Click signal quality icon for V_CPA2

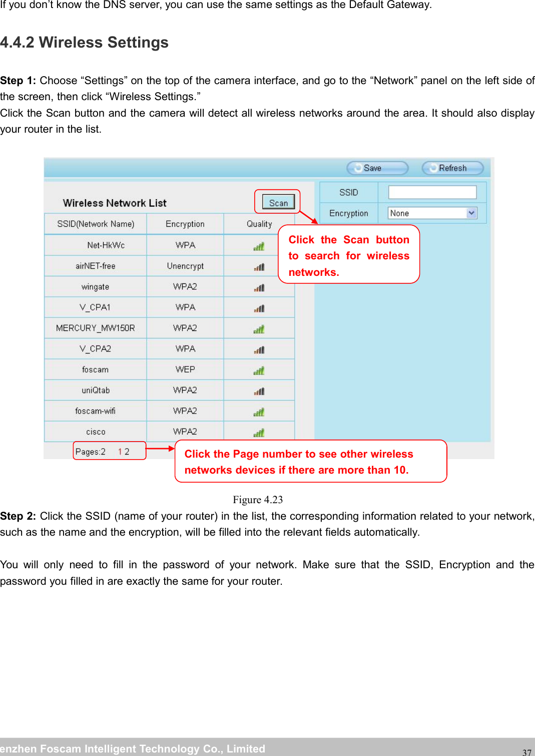[259, 349]
